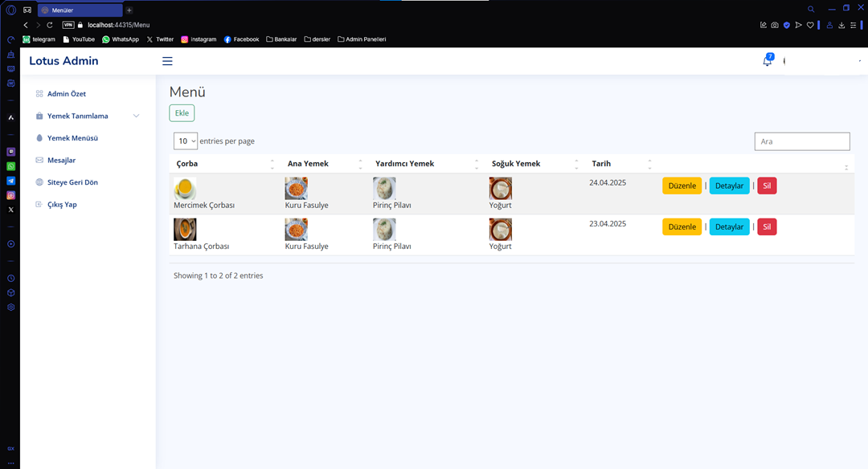868x469 pixels.
Task: Sort table by Tarih column
Action: click(619, 164)
